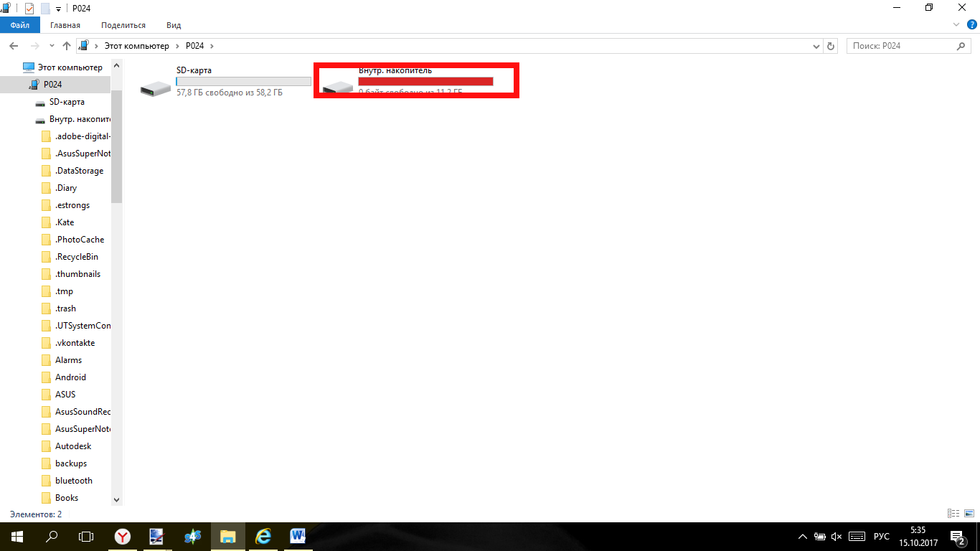Switch to details view layout
The height and width of the screenshot is (551, 980).
[953, 514]
